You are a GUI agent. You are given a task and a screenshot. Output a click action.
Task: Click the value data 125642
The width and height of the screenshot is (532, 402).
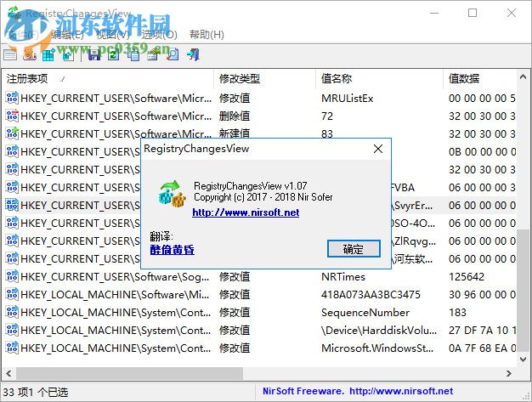(x=467, y=276)
